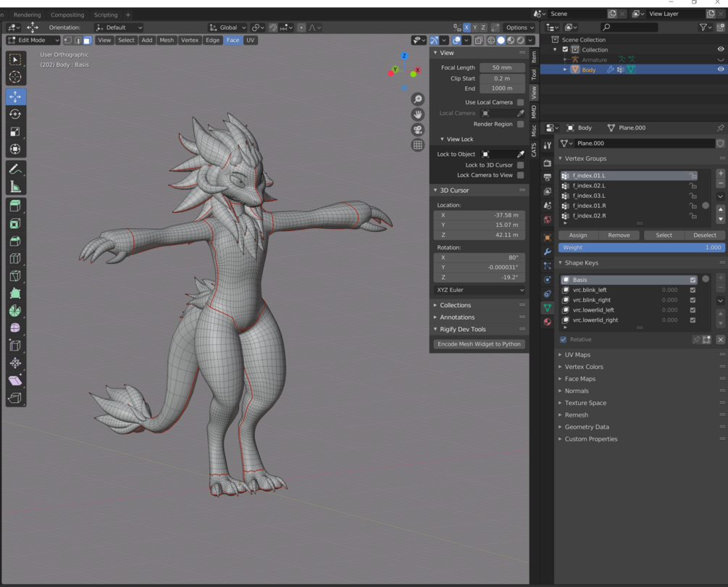The width and height of the screenshot is (728, 587).
Task: Expand the Geometry Data section
Action: 587,427
